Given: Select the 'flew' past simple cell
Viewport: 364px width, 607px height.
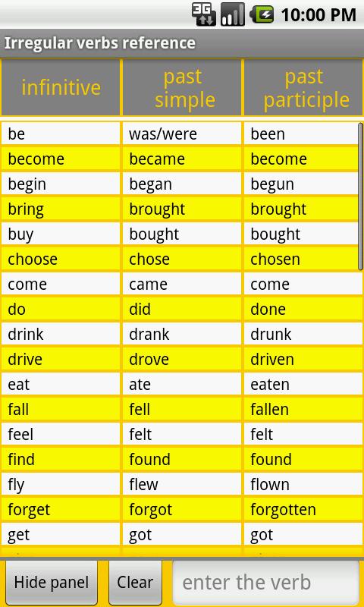Looking at the screenshot, I should (x=182, y=484).
